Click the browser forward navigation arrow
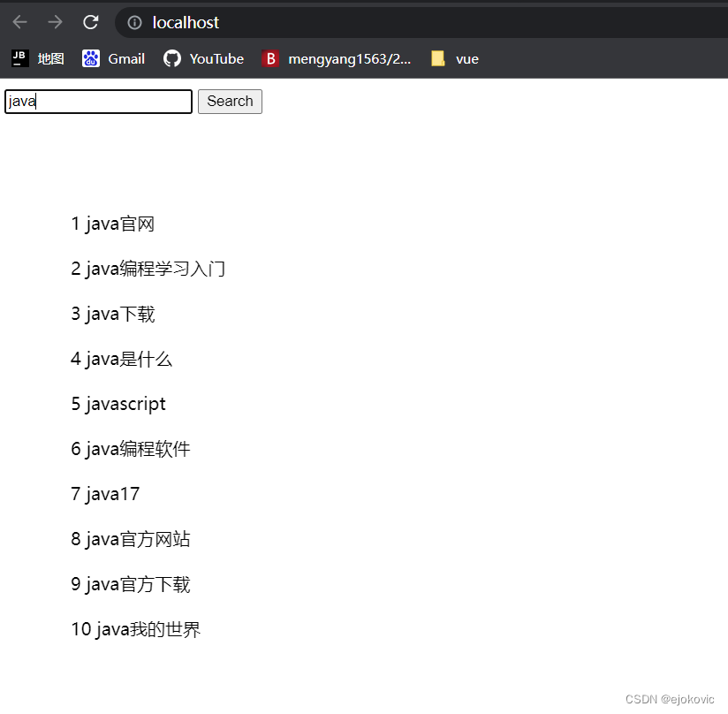The height and width of the screenshot is (714, 728). coord(54,22)
